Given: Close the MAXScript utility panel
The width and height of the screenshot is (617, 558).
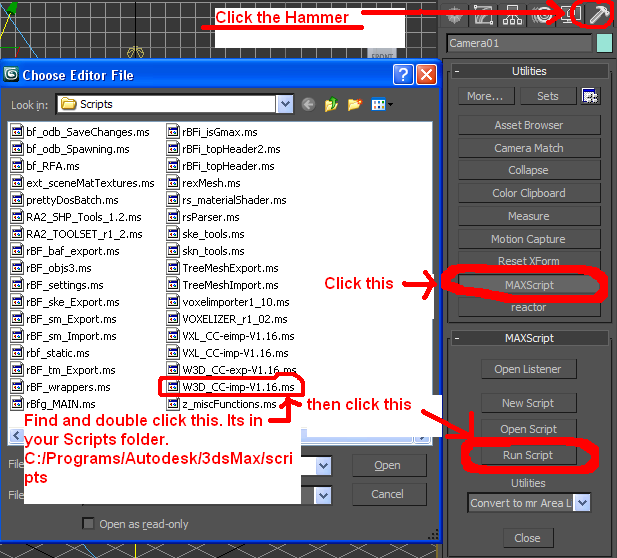Looking at the screenshot, I should point(528,538).
